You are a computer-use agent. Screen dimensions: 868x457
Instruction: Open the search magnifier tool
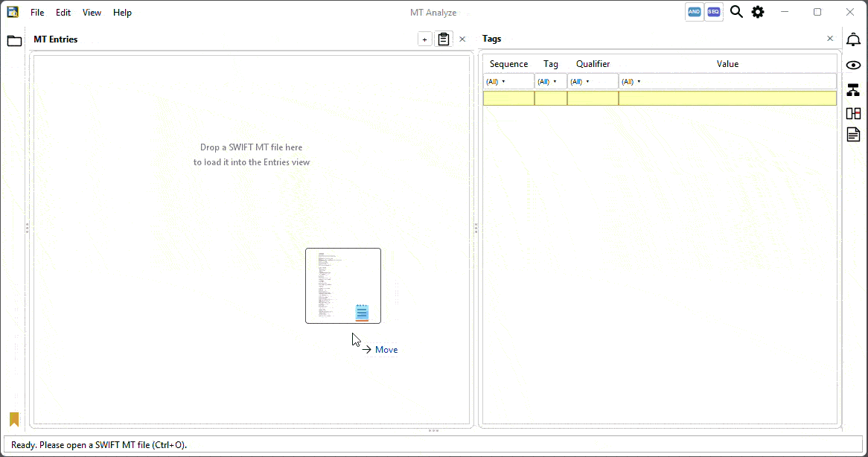coord(736,12)
